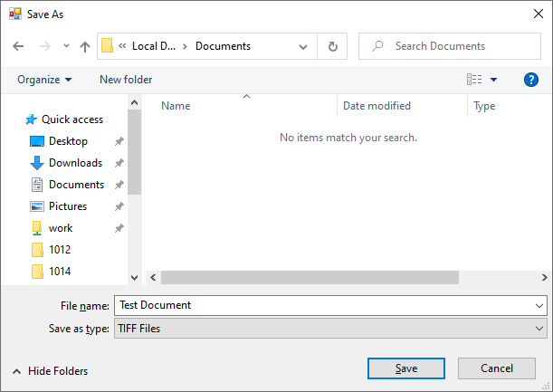Create a New folder

point(126,80)
